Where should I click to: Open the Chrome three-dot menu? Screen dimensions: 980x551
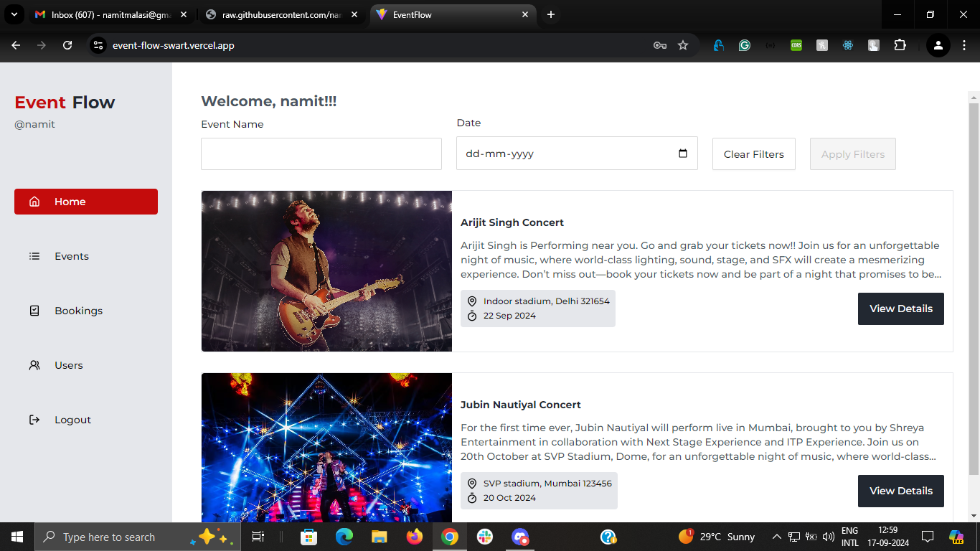coord(964,45)
